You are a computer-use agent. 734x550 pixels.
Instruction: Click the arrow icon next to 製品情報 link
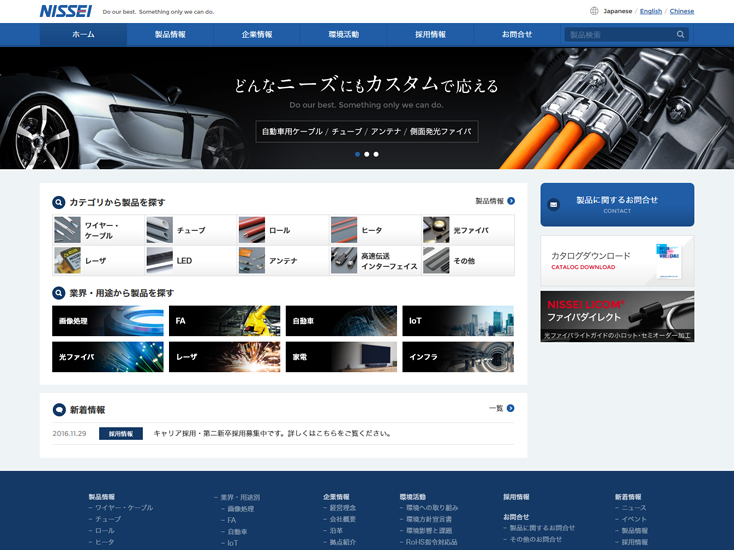click(x=511, y=201)
